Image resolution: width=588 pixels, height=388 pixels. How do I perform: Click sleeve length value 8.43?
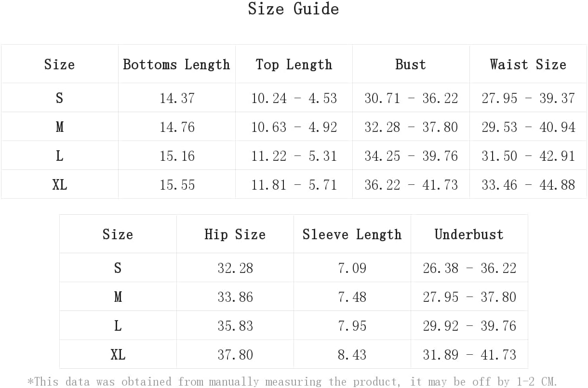pos(352,355)
